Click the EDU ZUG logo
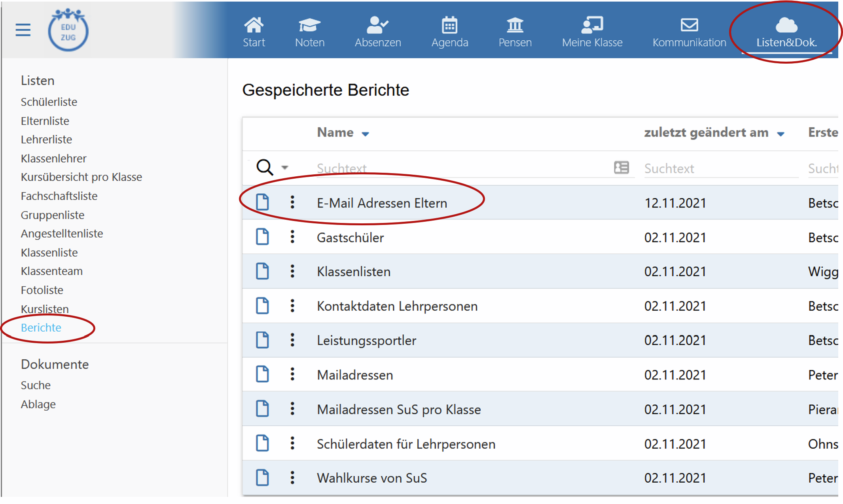The height and width of the screenshot is (504, 843). pos(68,30)
